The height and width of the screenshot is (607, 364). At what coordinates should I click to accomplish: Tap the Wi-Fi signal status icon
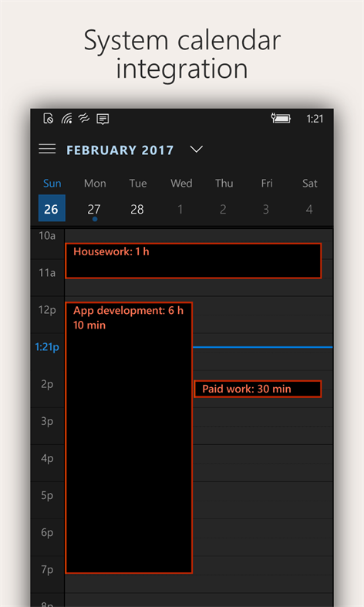point(66,119)
